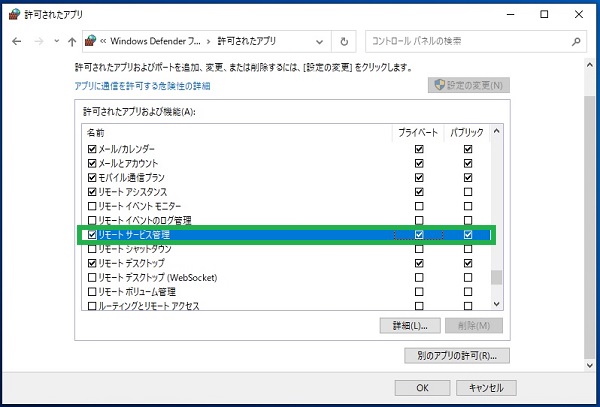Click the app list scroll down arrow
Image resolution: width=600 pixels, height=407 pixels.
tap(496, 304)
